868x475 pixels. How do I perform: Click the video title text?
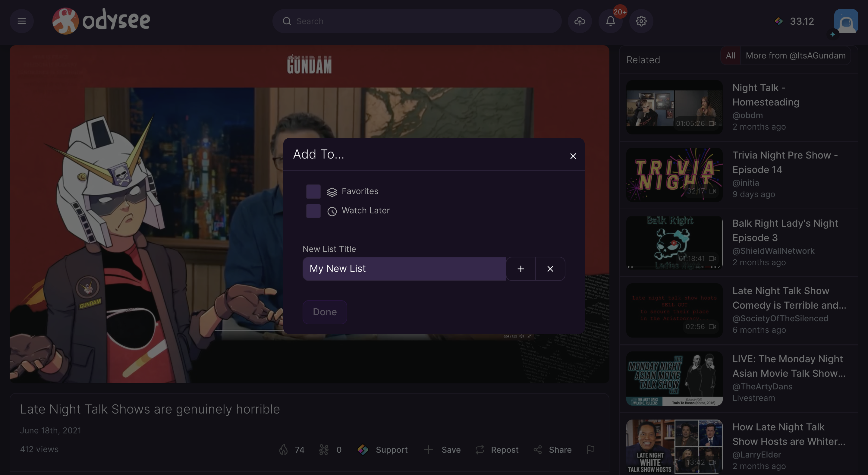click(x=150, y=409)
